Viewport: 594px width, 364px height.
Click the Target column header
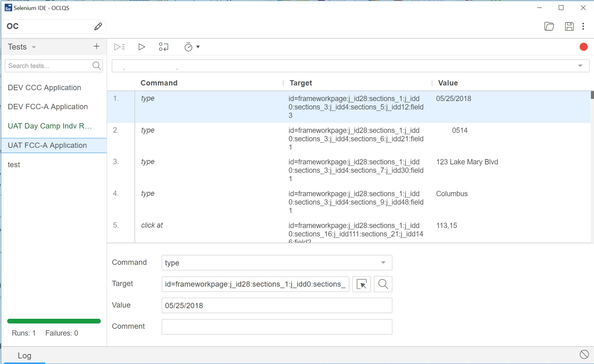click(301, 83)
